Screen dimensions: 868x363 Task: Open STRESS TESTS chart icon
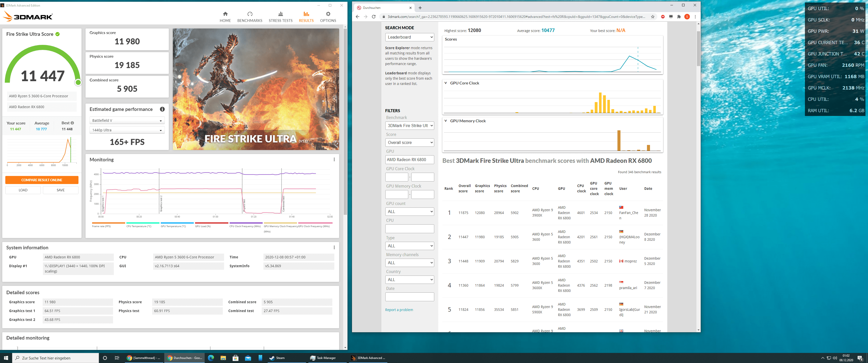(280, 14)
